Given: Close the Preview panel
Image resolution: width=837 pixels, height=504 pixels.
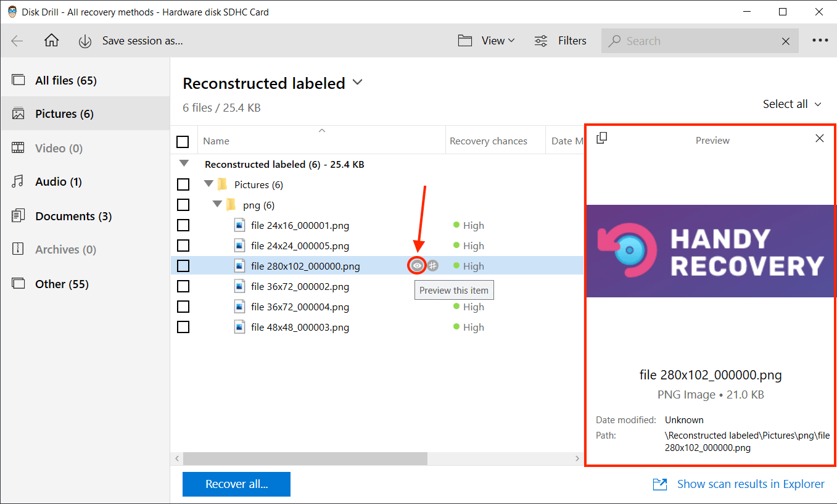Looking at the screenshot, I should coord(820,138).
